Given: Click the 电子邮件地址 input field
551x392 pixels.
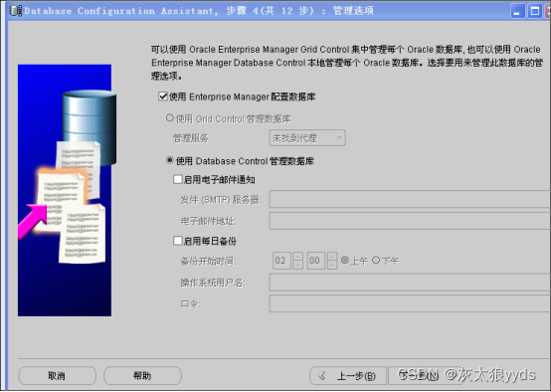Looking at the screenshot, I should pos(410,221).
